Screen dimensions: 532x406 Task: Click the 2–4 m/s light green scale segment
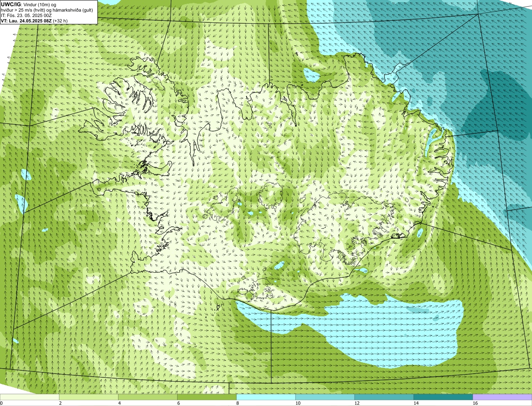click(x=89, y=397)
